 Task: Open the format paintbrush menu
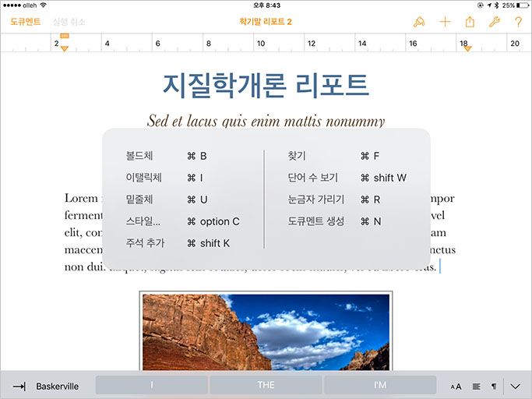[419, 22]
